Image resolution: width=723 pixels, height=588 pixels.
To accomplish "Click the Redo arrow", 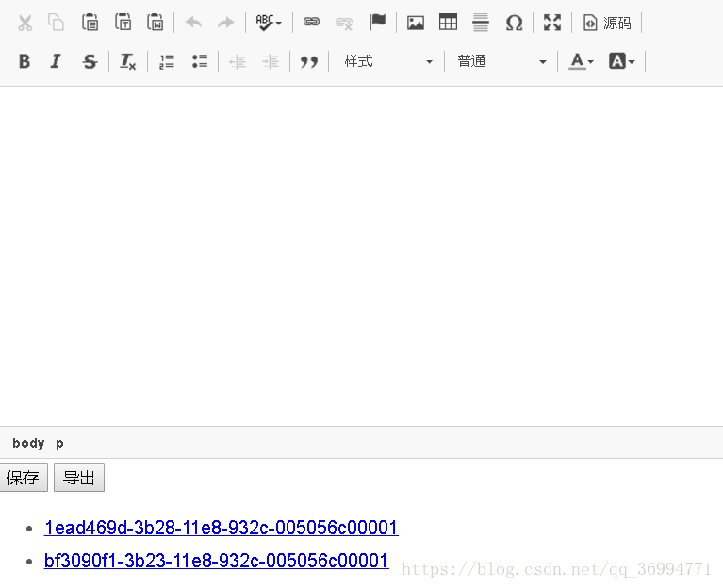I will click(226, 23).
